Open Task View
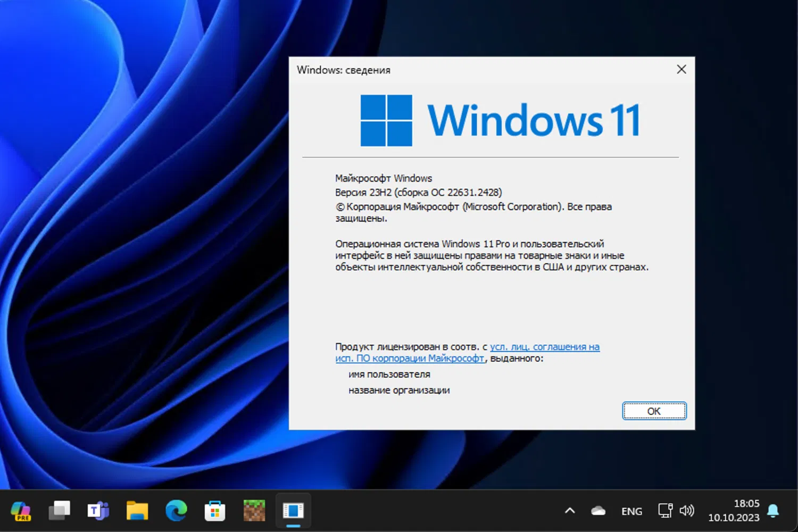This screenshot has height=532, width=798. (59, 511)
